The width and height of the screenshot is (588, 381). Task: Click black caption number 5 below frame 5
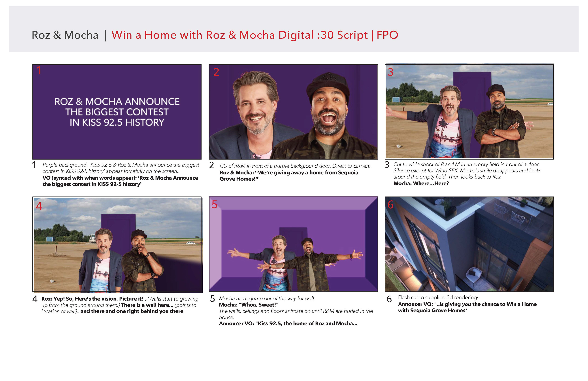click(x=213, y=299)
